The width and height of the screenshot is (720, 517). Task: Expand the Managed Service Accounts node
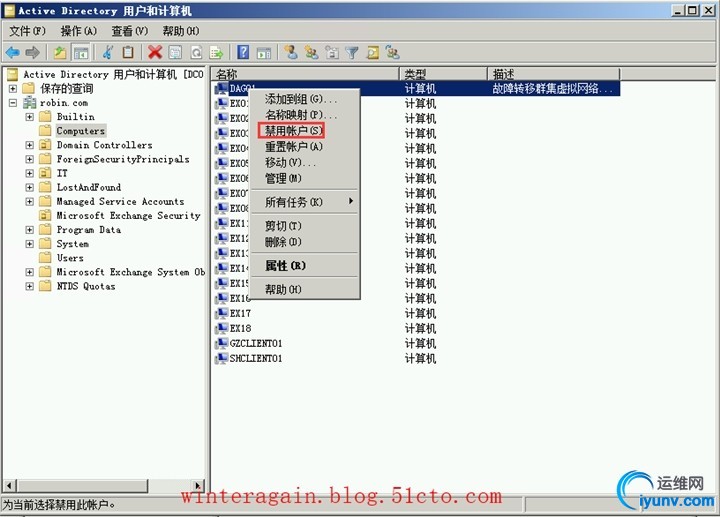point(29,202)
